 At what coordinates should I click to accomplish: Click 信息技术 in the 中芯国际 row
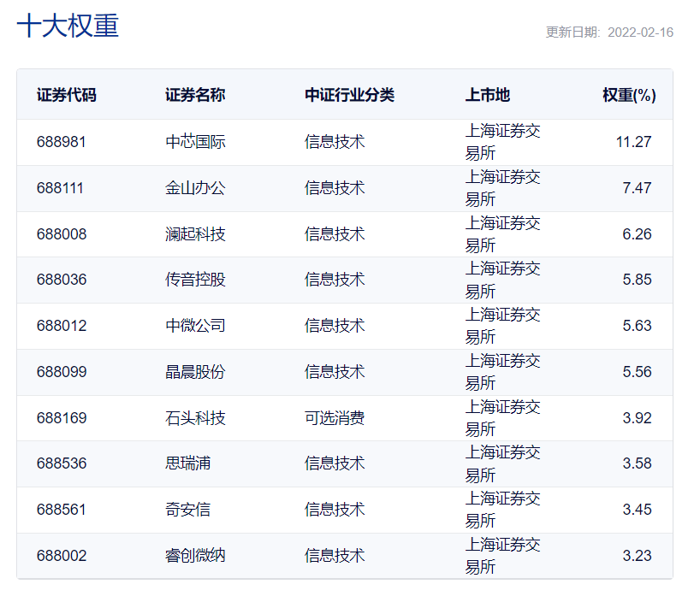(335, 142)
